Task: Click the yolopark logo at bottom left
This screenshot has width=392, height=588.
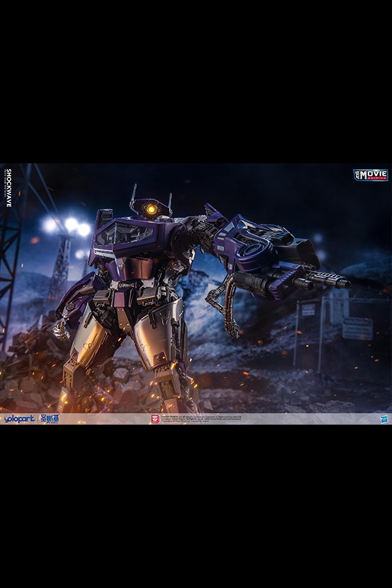Action: [18, 419]
